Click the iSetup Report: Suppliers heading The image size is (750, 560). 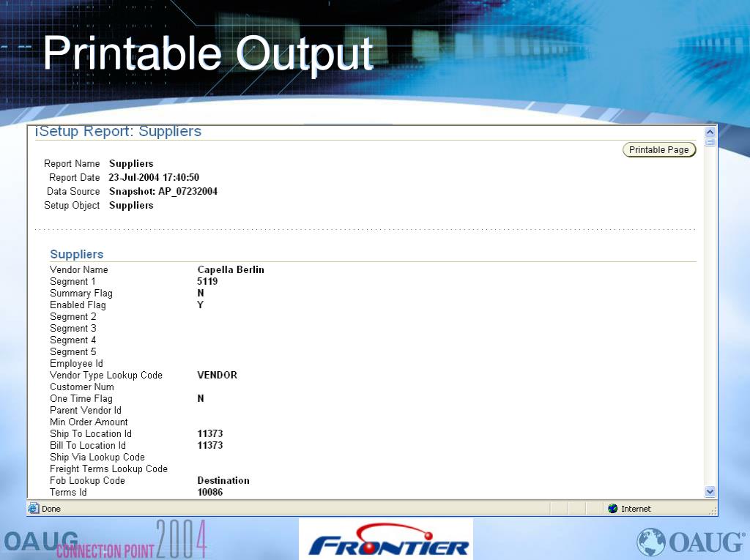tap(118, 131)
